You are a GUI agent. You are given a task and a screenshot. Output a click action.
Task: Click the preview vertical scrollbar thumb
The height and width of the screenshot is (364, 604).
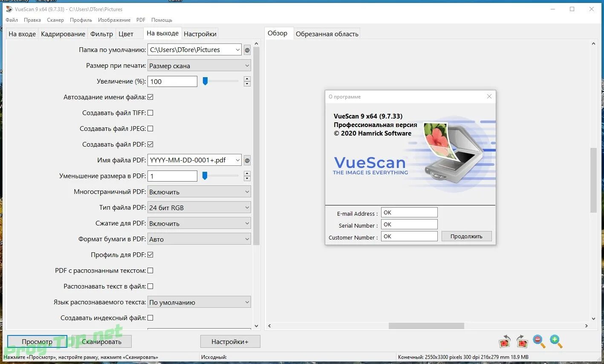click(x=593, y=180)
